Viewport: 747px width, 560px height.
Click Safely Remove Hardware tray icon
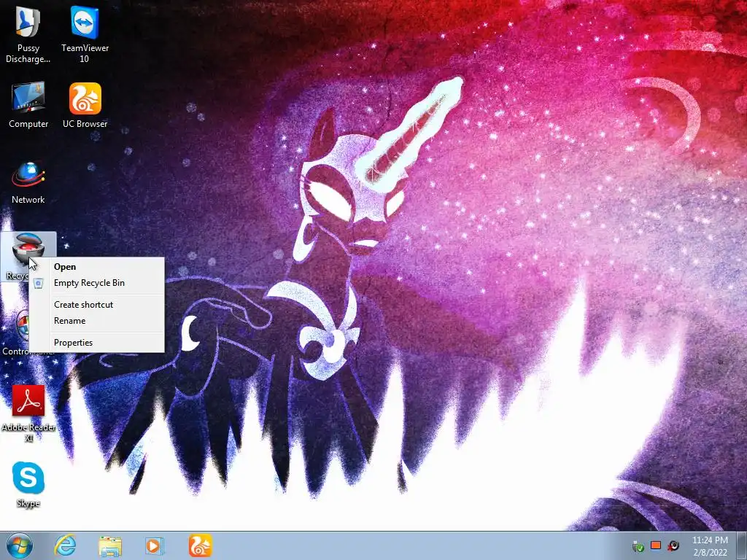point(638,546)
